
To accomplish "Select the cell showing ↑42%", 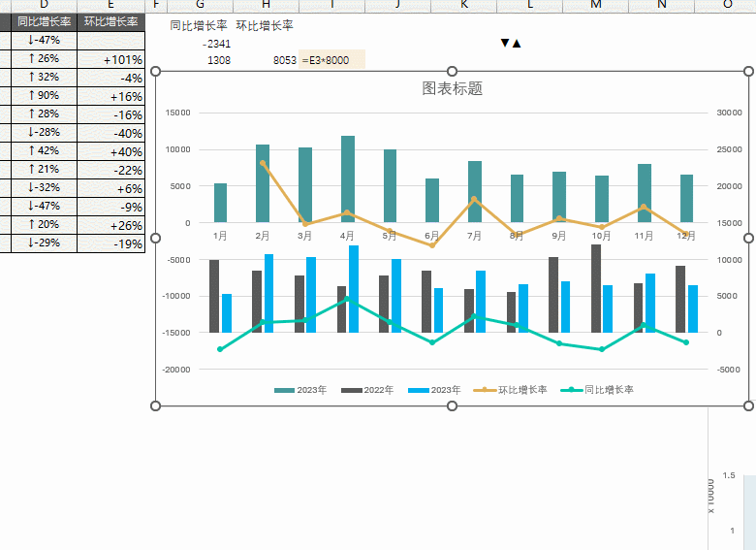I will 44,151.
